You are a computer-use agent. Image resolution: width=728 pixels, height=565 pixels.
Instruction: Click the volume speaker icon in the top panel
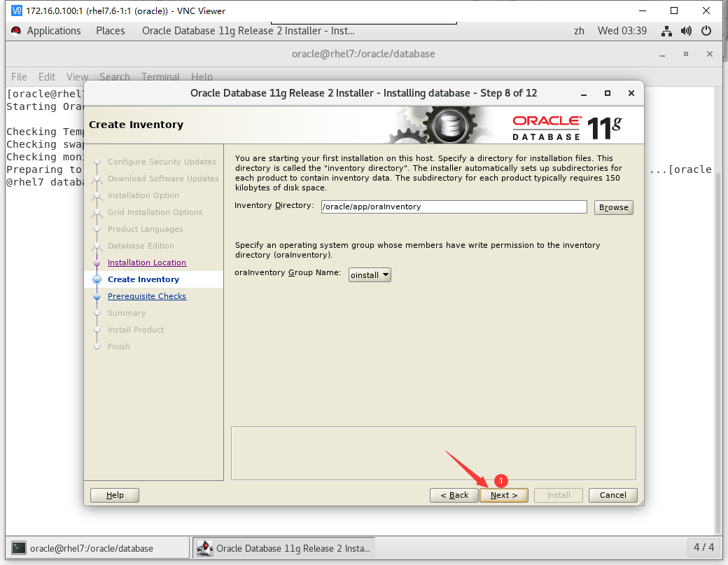(686, 31)
